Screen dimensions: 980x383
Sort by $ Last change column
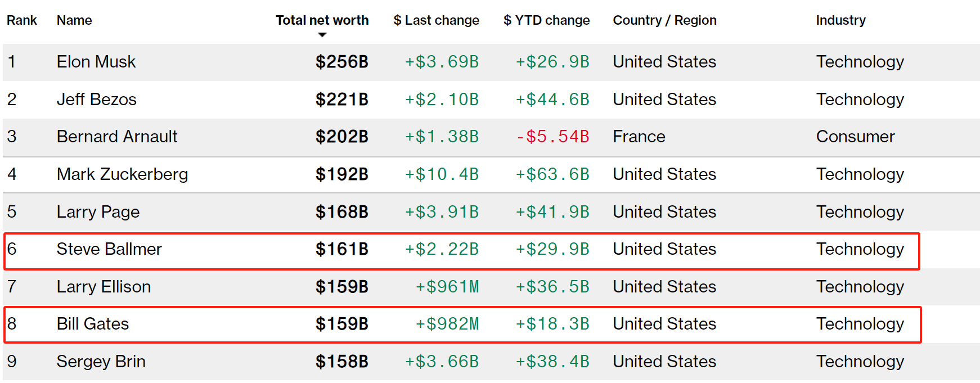(x=436, y=20)
